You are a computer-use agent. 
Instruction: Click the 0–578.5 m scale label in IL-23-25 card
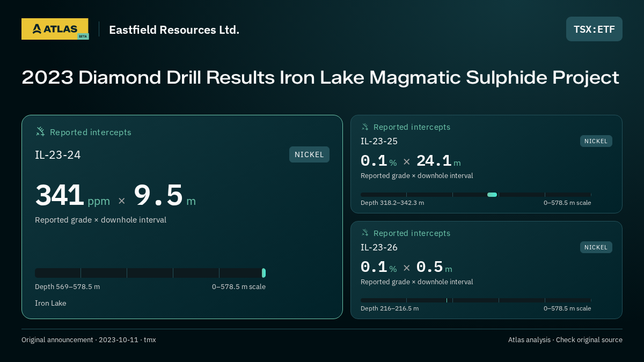tap(567, 203)
